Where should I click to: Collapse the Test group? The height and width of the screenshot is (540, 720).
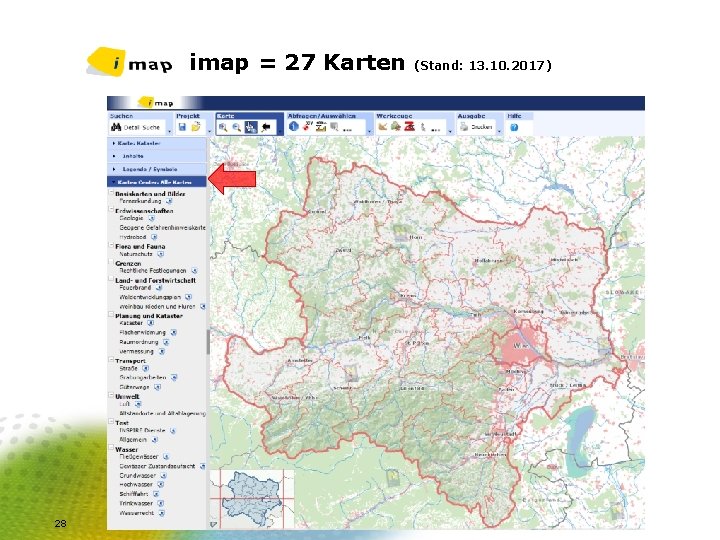[111, 422]
